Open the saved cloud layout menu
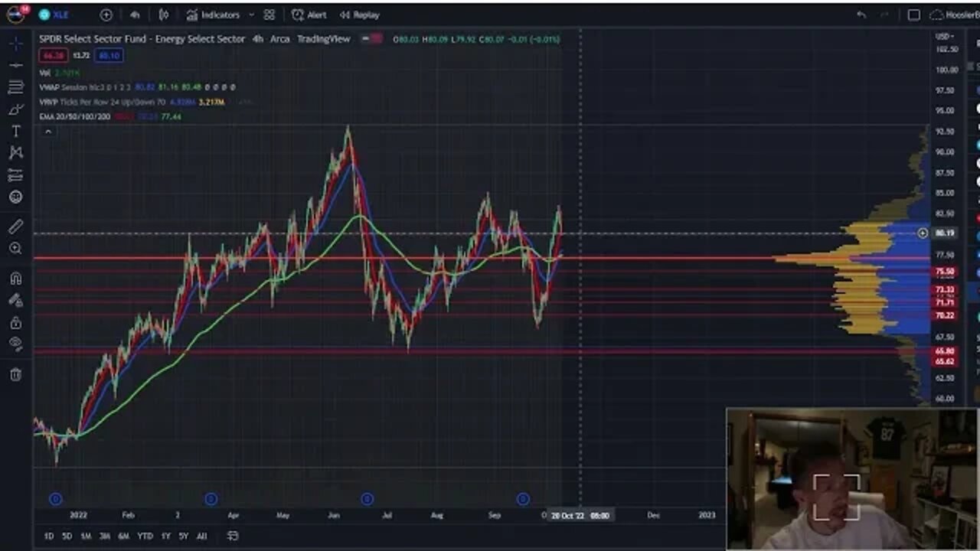This screenshot has width=980, height=551. (955, 15)
